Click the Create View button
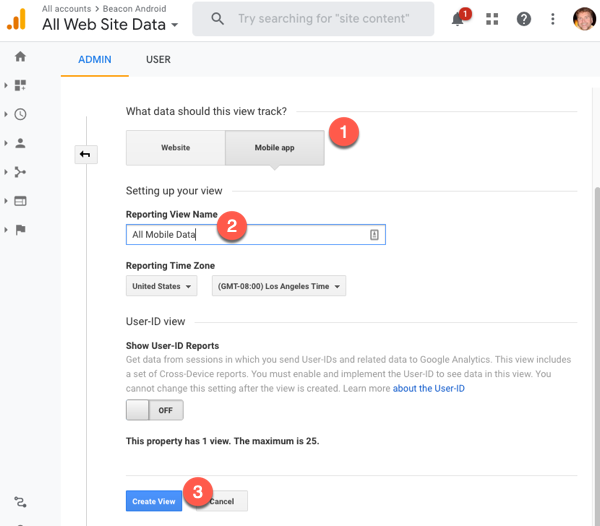The width and height of the screenshot is (600, 526). coord(154,501)
